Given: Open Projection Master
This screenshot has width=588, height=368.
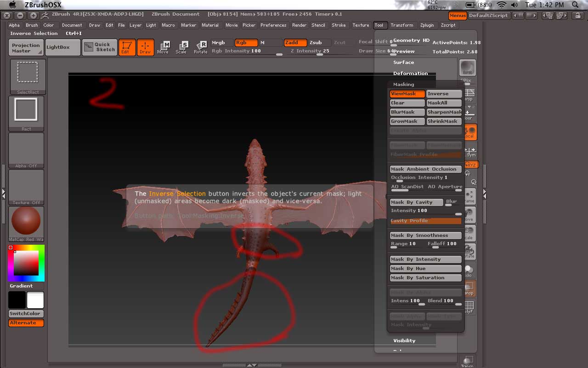Looking at the screenshot, I should (x=26, y=46).
